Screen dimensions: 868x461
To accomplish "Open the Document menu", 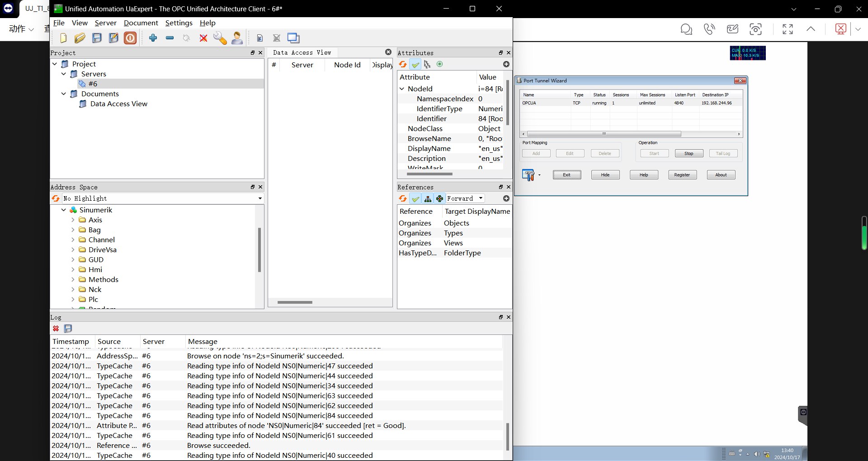I will [x=141, y=23].
